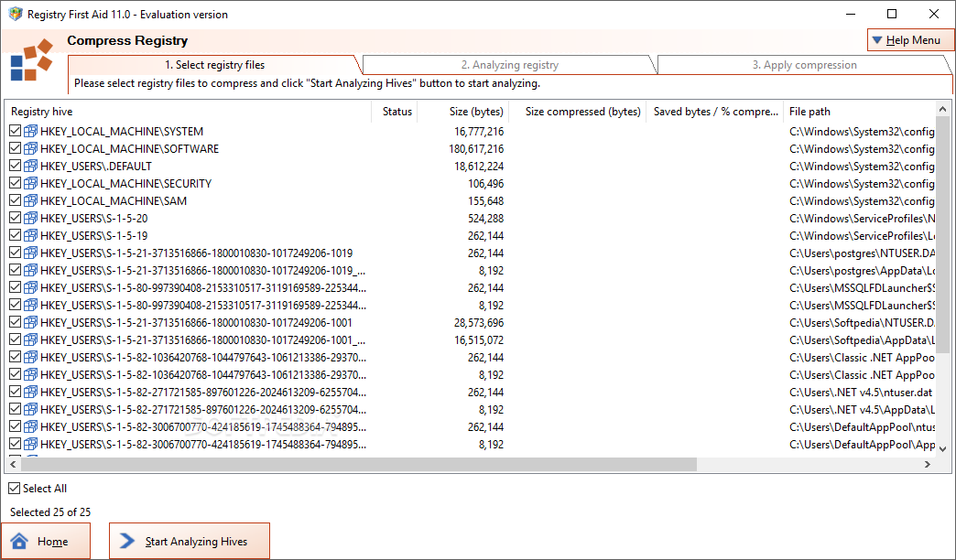This screenshot has width=956, height=560.
Task: Uncheck HKEY_USERS\S-1-5-20 checkbox
Action: (16, 218)
